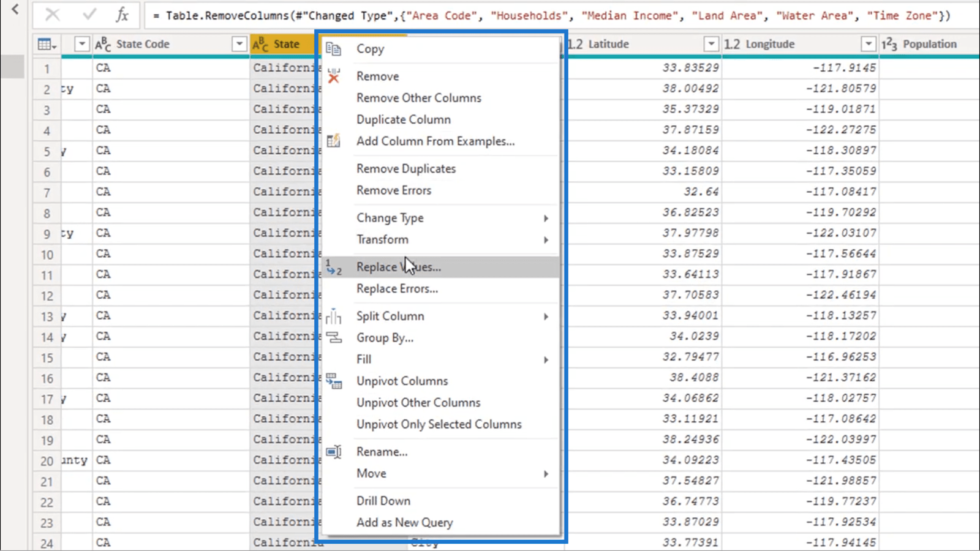Image resolution: width=980 pixels, height=551 pixels.
Task: Expand Transform submenu arrow
Action: pyautogui.click(x=546, y=240)
